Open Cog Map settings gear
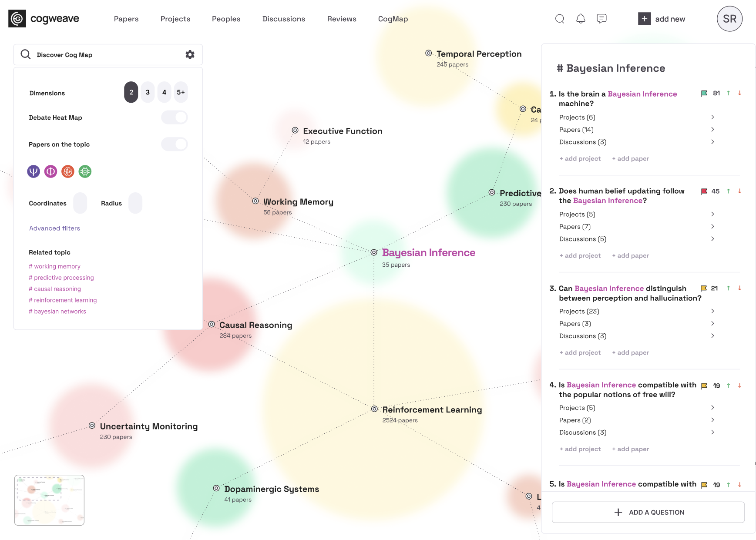Image resolution: width=756 pixels, height=540 pixels. (190, 55)
